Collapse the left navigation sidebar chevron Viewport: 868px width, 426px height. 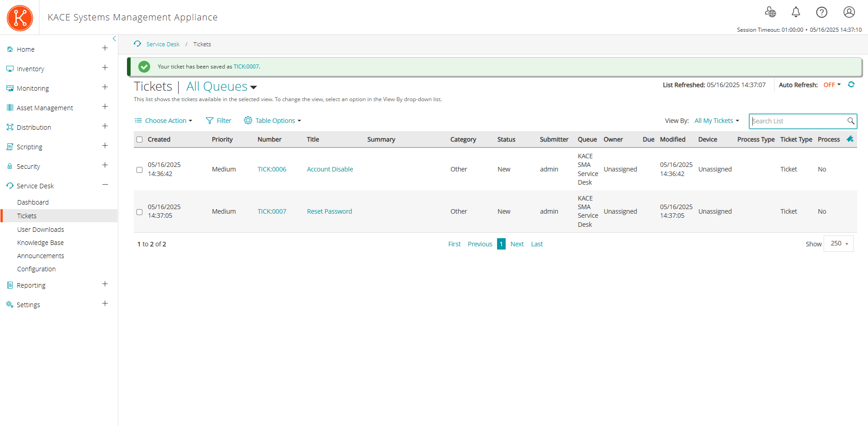click(x=114, y=39)
